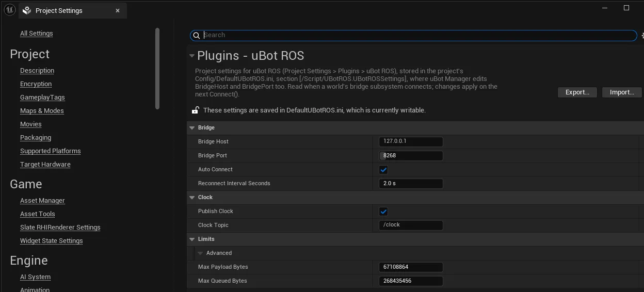The image size is (644, 292).
Task: Click the Unreal Engine logo icon
Action: click(x=9, y=9)
